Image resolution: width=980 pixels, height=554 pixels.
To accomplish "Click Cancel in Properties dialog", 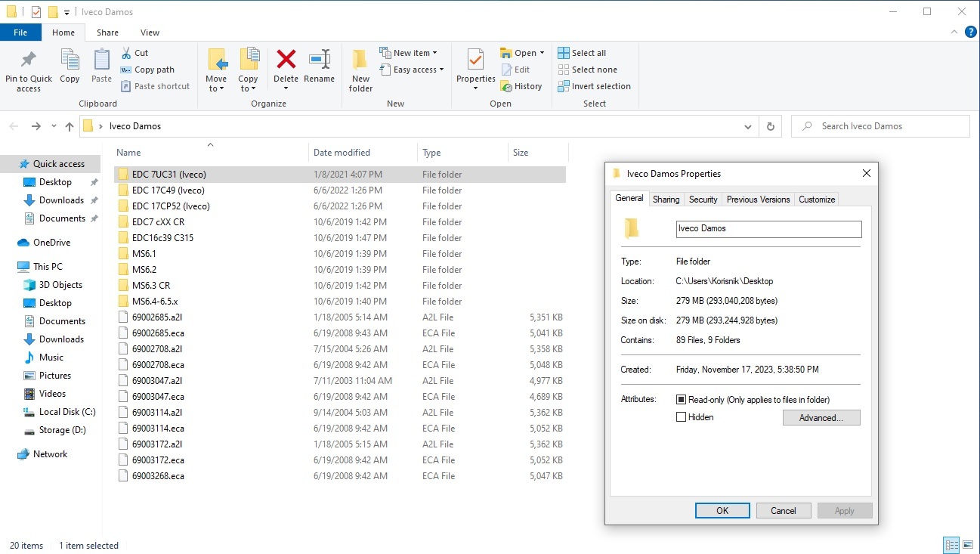I will [x=784, y=511].
